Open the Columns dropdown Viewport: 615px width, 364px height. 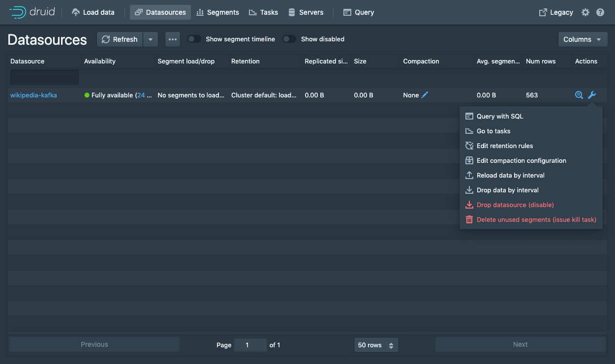[x=583, y=39]
